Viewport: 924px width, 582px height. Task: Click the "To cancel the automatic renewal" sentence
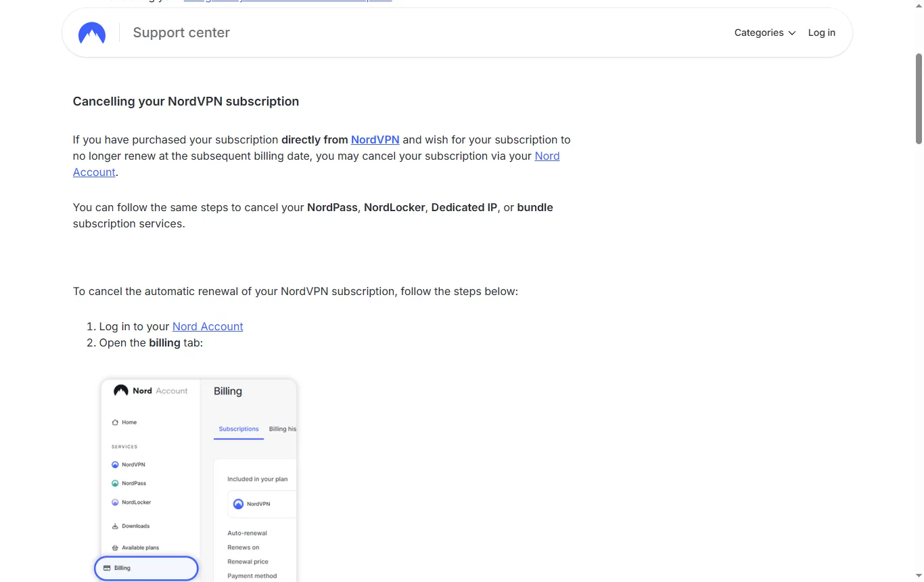(x=296, y=291)
